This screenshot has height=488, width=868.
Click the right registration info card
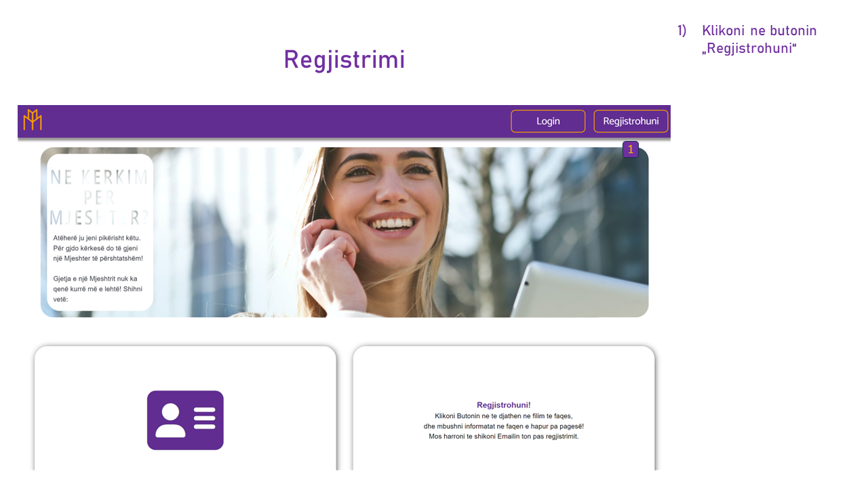tap(504, 408)
